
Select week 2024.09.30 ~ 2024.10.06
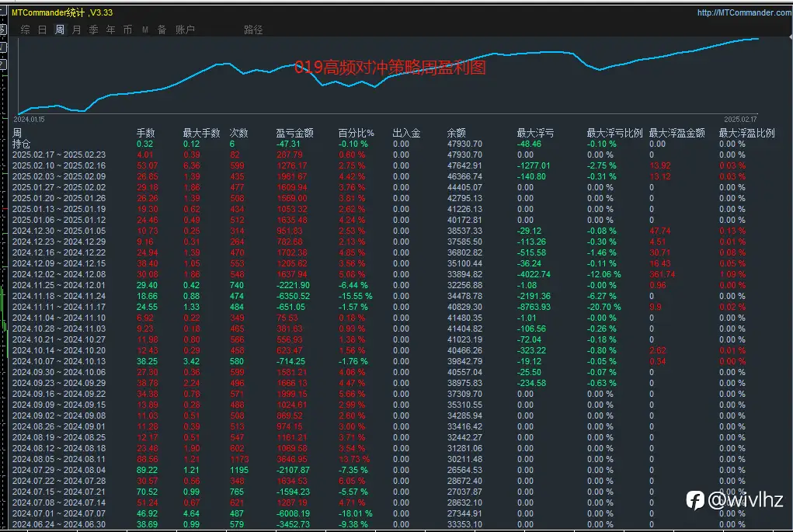(59, 372)
